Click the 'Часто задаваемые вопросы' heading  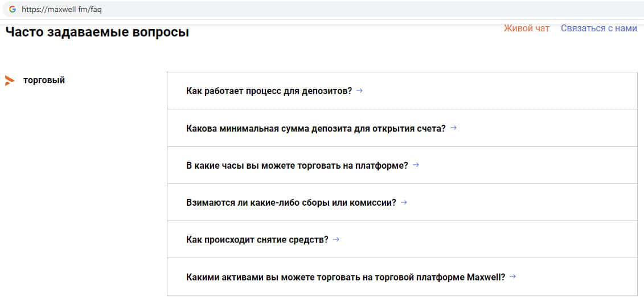click(x=97, y=32)
